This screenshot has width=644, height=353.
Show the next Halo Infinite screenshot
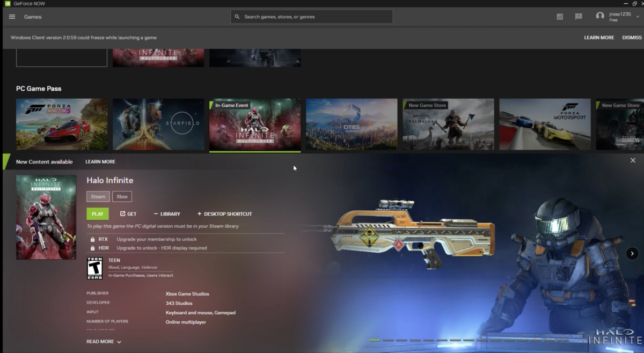[x=632, y=253]
